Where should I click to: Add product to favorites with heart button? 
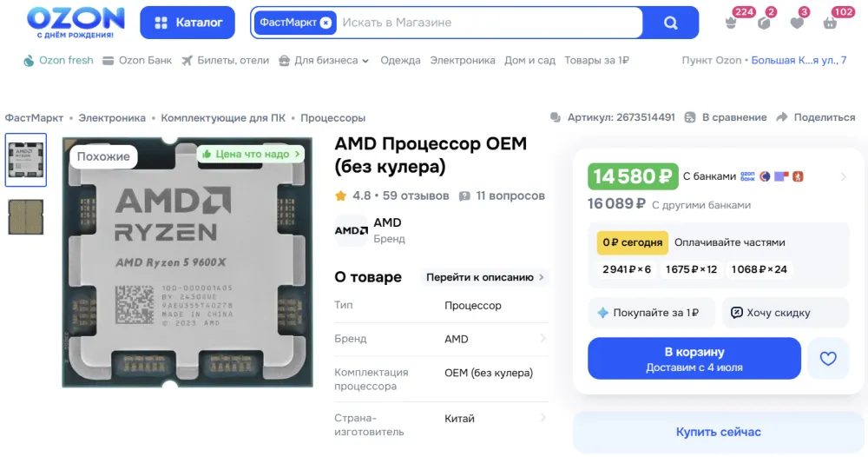(828, 359)
